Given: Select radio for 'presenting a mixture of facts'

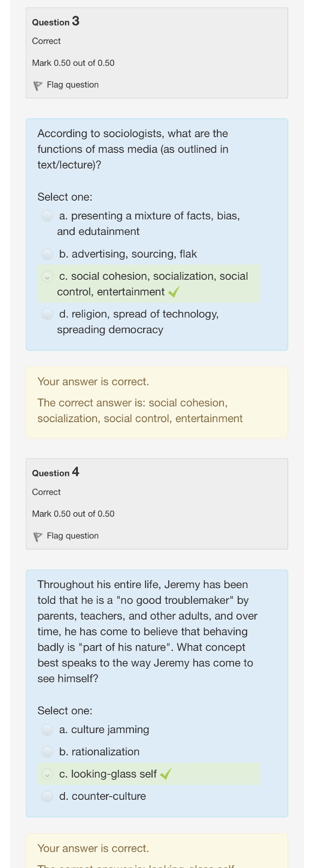Looking at the screenshot, I should (47, 216).
